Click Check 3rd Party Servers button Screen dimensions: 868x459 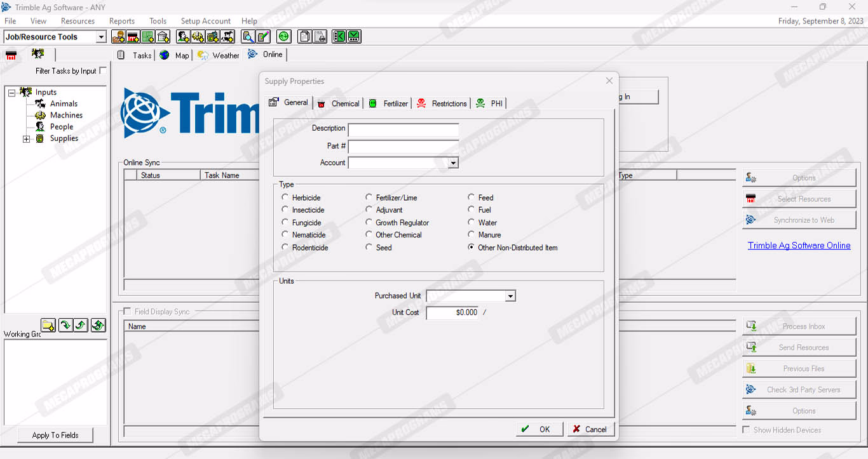[799, 389]
